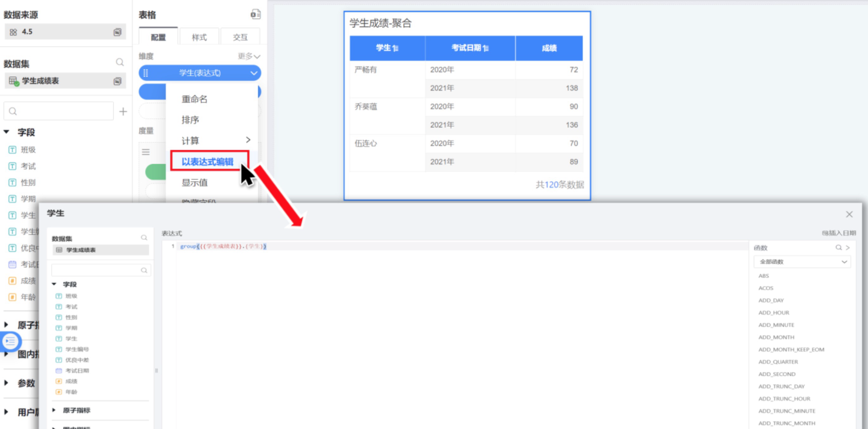The image size is (868, 429).
Task: Click the 插入日期 link above the functions panel
Action: click(x=838, y=233)
